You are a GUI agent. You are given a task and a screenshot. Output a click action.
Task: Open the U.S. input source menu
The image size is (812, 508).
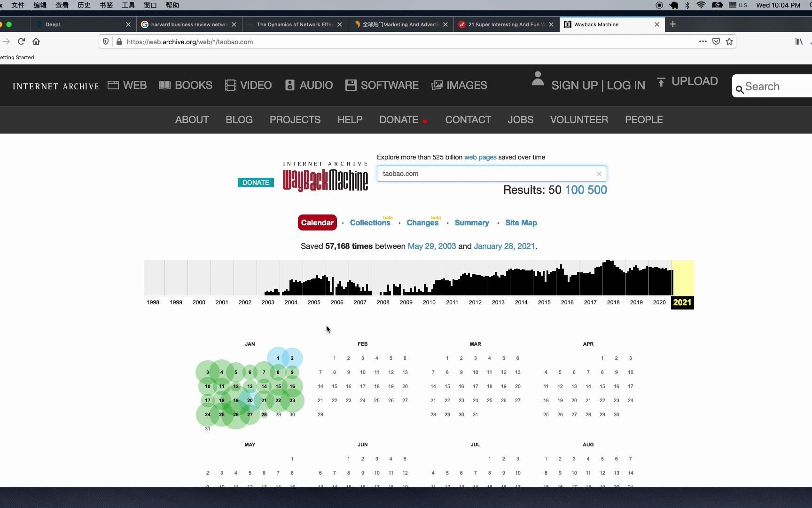coord(738,5)
